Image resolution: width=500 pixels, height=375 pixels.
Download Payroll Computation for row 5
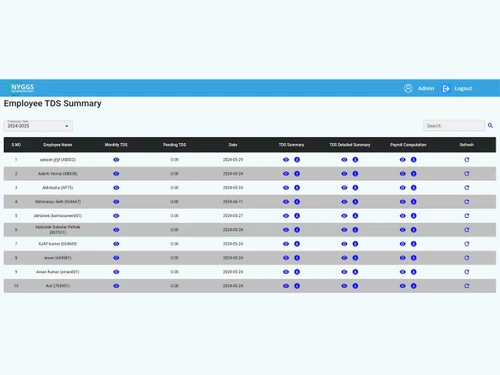click(x=414, y=216)
